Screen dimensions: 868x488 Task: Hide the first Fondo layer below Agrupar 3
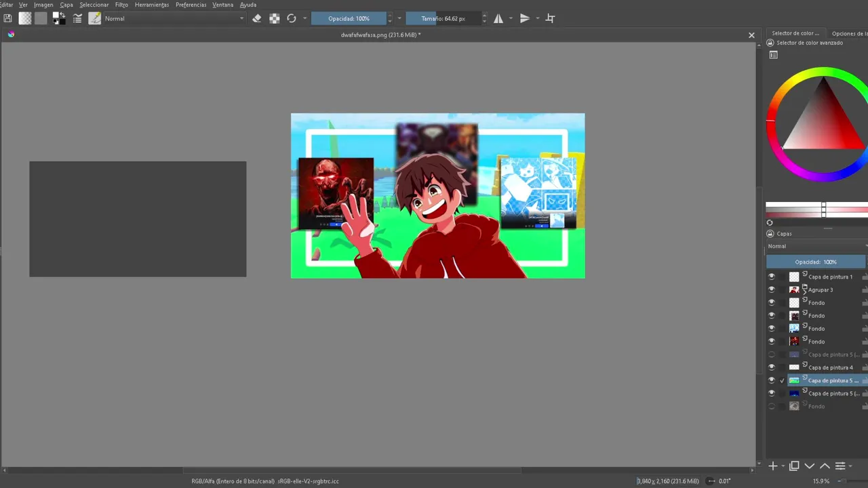pos(771,302)
